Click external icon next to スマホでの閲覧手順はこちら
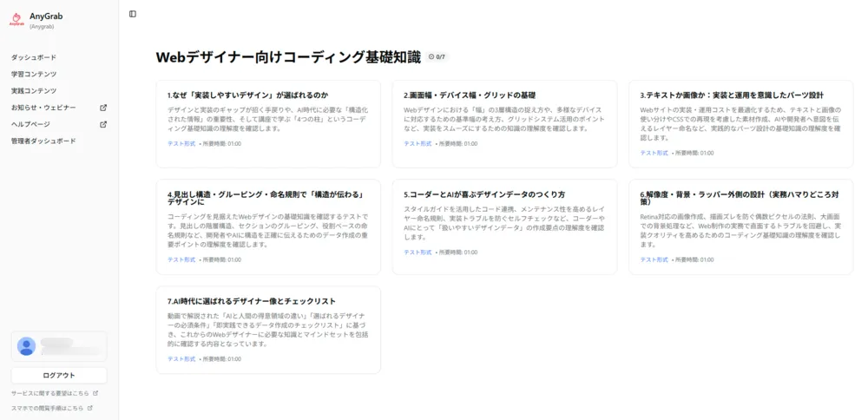The height and width of the screenshot is (420, 868). (x=89, y=408)
